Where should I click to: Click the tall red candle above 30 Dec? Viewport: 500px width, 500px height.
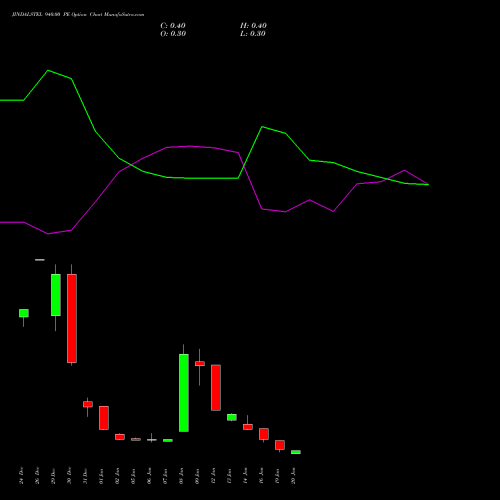pyautogui.click(x=72, y=318)
